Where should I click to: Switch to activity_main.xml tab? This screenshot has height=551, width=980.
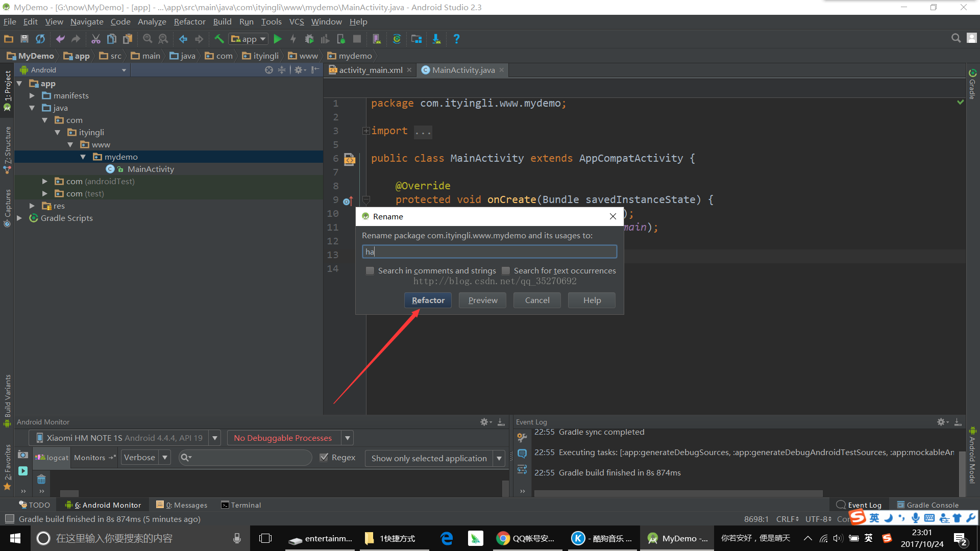click(371, 70)
